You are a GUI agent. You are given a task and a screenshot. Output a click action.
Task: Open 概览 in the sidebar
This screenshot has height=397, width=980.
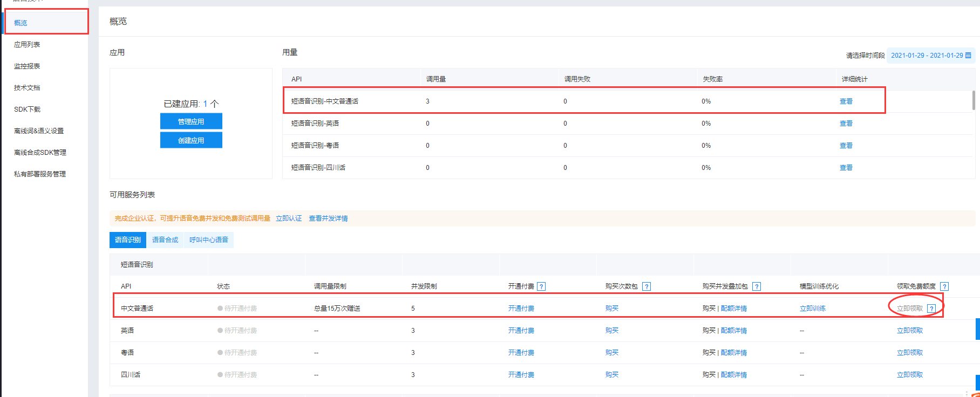coord(21,23)
